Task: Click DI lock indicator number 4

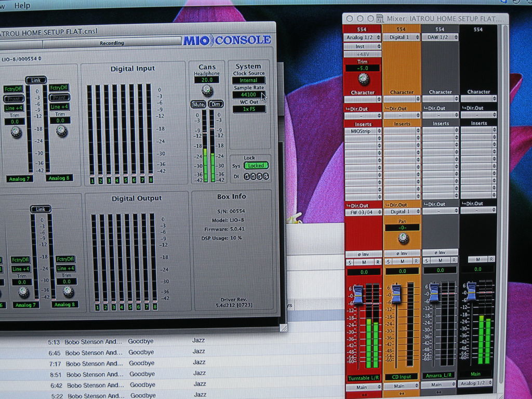Action: 266,176
